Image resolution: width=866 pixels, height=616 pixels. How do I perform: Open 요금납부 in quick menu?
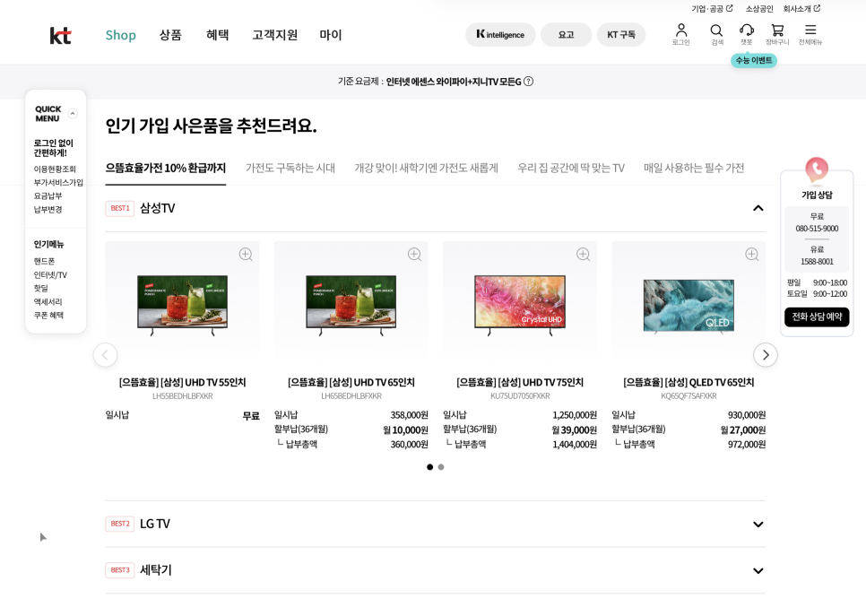[48, 195]
